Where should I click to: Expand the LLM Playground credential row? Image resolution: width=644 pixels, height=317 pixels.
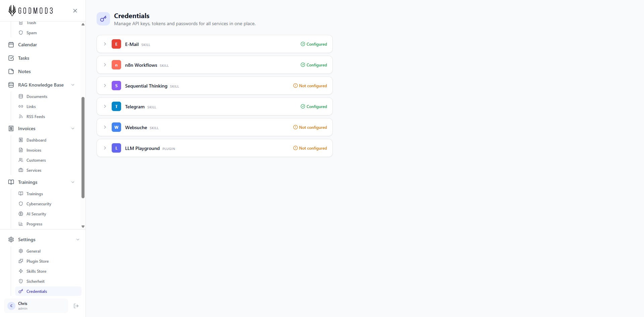tap(105, 148)
